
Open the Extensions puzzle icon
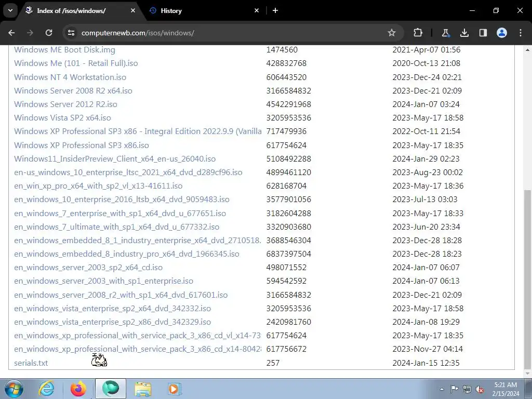click(418, 33)
